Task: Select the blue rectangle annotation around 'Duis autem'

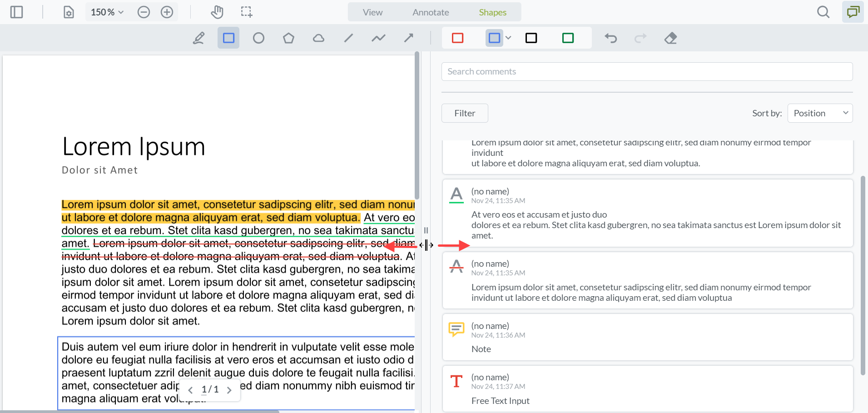Action: point(236,373)
